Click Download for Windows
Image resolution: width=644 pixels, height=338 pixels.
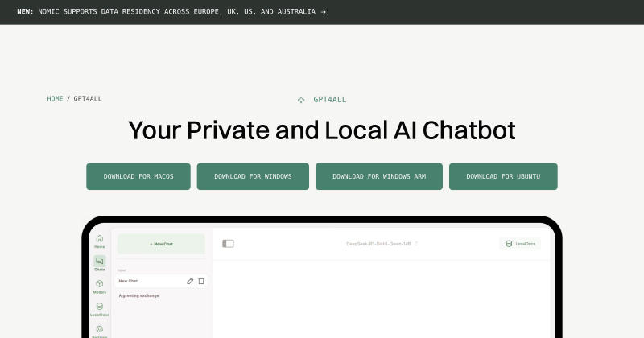(x=253, y=176)
